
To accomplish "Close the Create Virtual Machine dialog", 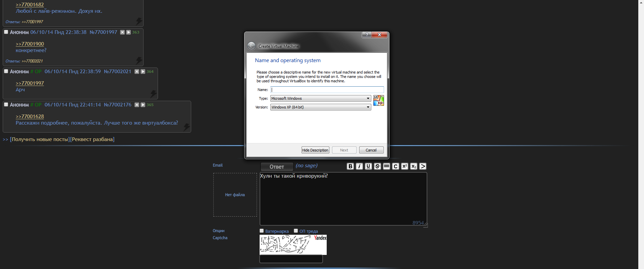I will (x=380, y=35).
